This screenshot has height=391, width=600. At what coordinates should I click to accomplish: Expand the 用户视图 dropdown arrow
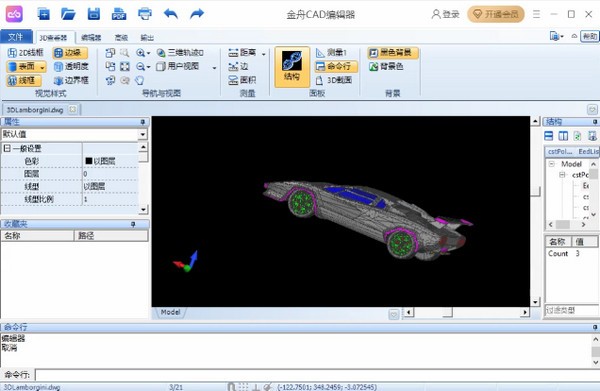tap(214, 68)
